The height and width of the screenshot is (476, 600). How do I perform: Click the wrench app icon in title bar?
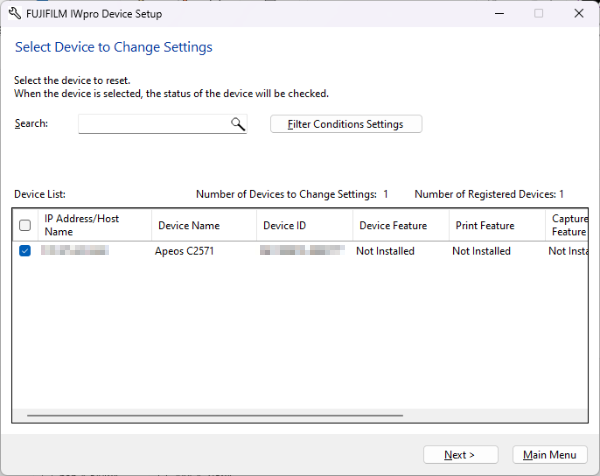coord(15,13)
